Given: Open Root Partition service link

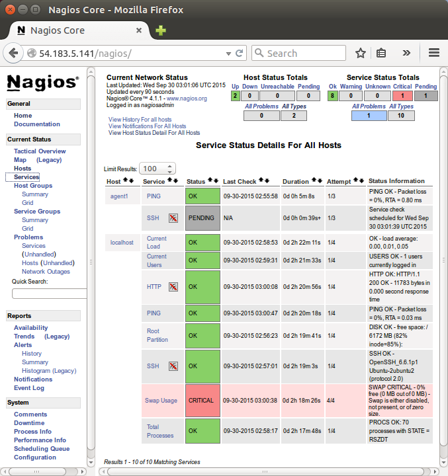Looking at the screenshot, I should pyautogui.click(x=157, y=335).
